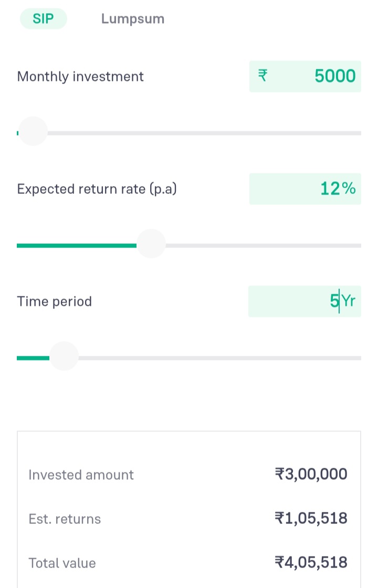The image size is (378, 588).
Task: Click the grey unfilled return rate track
Action: (x=262, y=245)
